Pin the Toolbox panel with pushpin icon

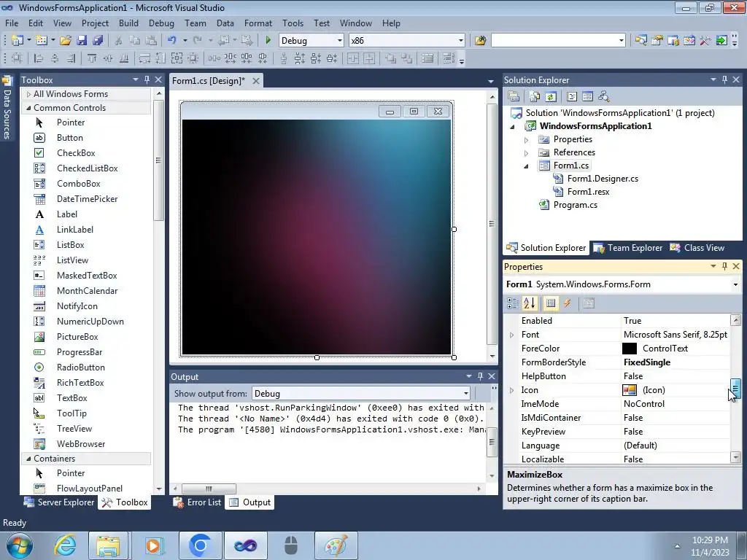(x=147, y=79)
